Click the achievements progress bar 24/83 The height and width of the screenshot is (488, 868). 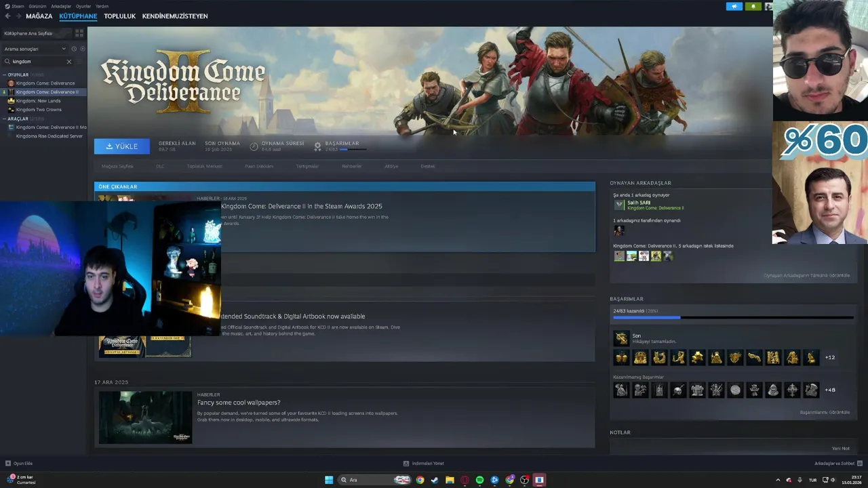click(733, 317)
